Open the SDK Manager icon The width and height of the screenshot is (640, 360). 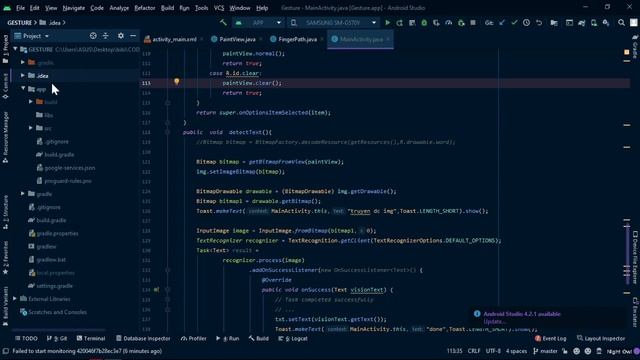pyautogui.click(x=606, y=23)
